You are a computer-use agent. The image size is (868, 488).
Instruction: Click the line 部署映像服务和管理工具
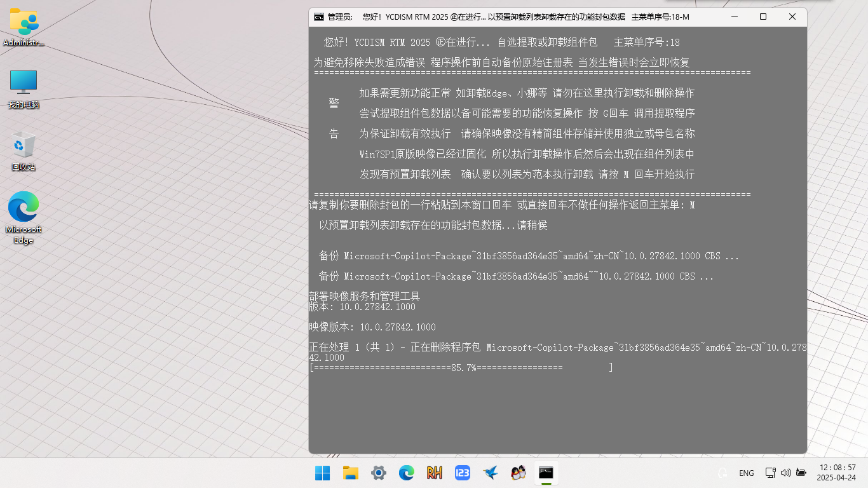365,297
